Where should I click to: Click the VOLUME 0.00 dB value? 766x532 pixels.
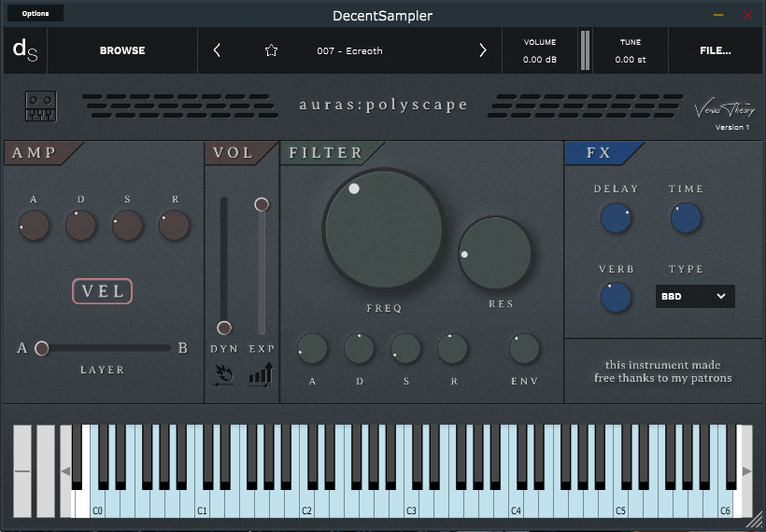point(540,60)
